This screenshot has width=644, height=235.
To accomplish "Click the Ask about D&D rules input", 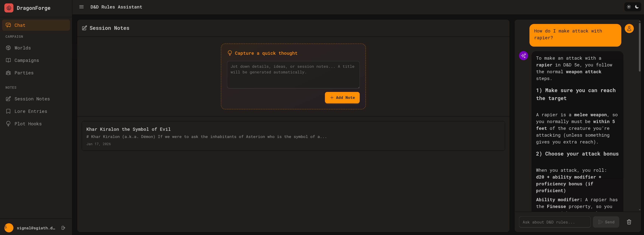I will (555, 222).
